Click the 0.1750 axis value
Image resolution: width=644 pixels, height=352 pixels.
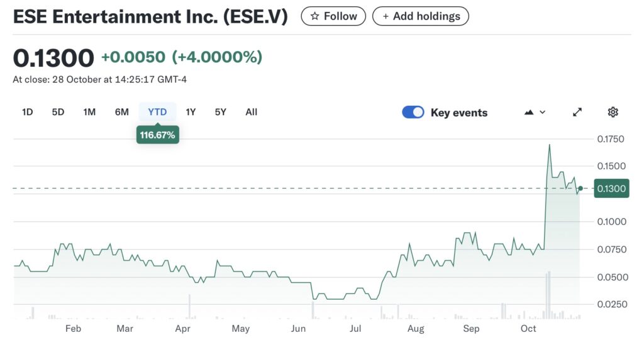pos(611,139)
